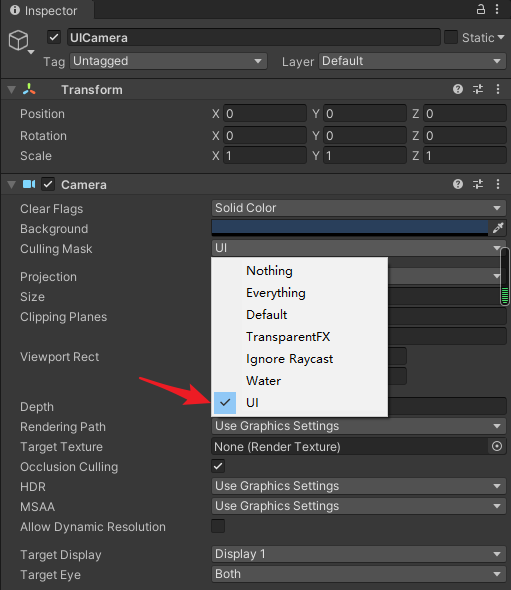This screenshot has height=590, width=511.
Task: Open the Target Display dropdown
Action: pos(359,554)
